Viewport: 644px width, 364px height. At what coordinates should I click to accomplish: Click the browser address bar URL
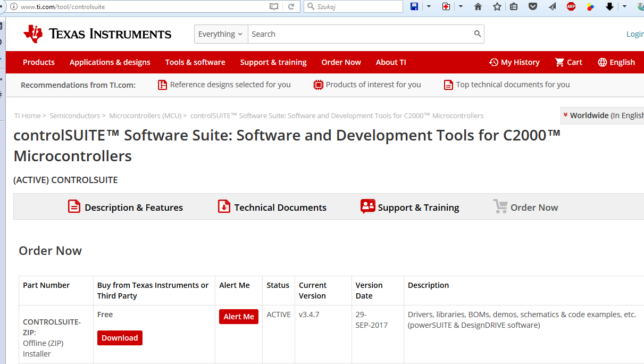(63, 6)
